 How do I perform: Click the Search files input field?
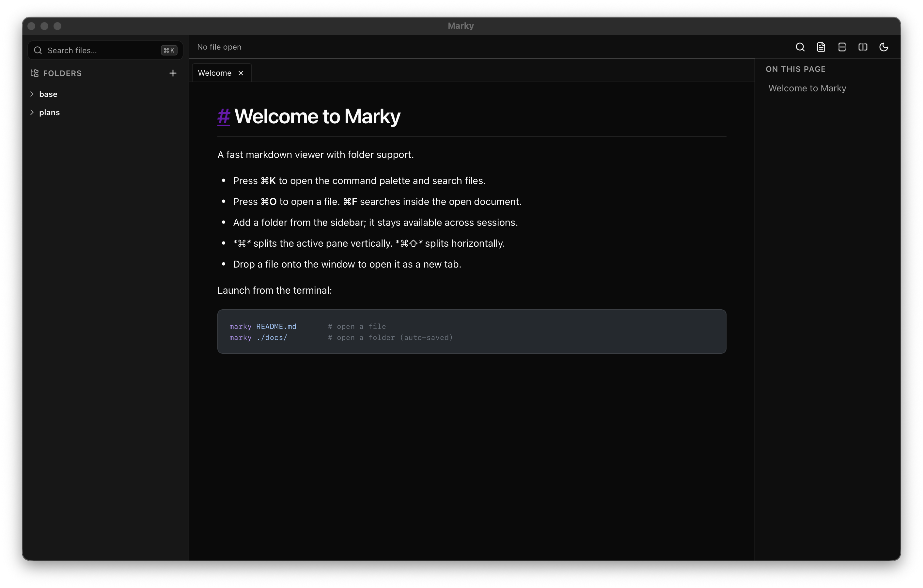click(96, 50)
